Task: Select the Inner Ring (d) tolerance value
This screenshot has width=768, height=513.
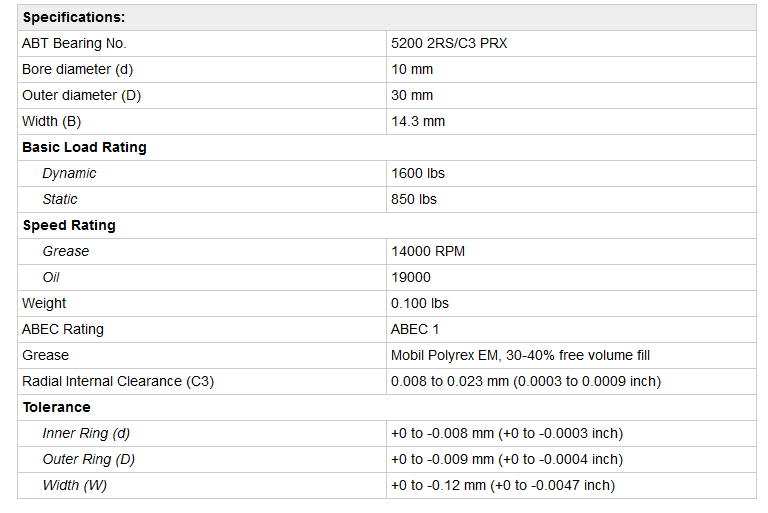Action: pyautogui.click(x=506, y=433)
